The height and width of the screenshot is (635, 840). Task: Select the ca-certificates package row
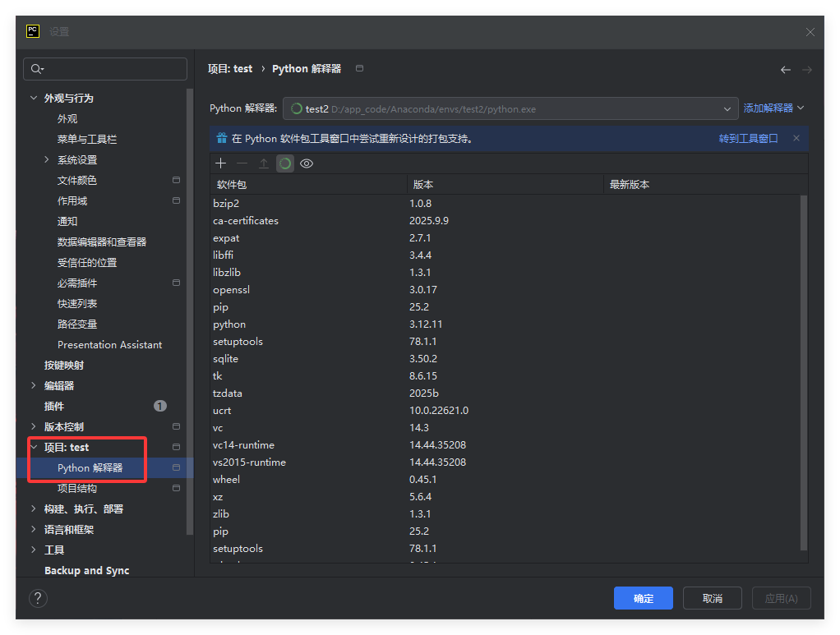(x=505, y=221)
